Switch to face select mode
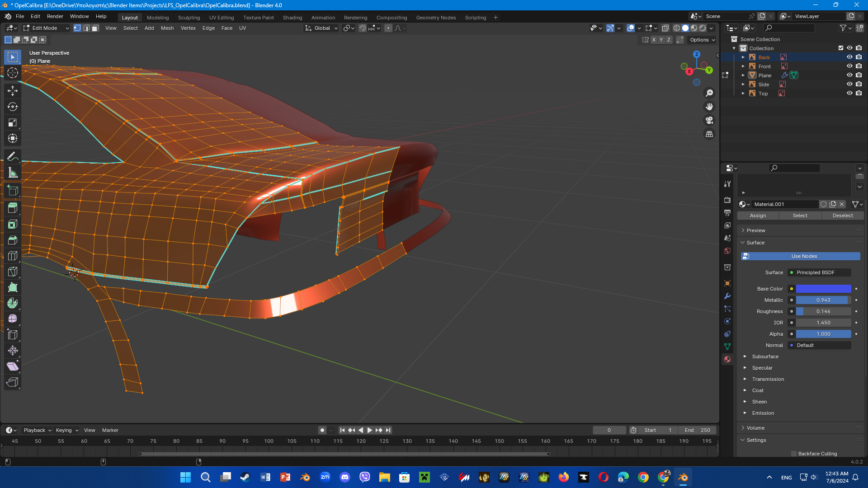 click(95, 28)
